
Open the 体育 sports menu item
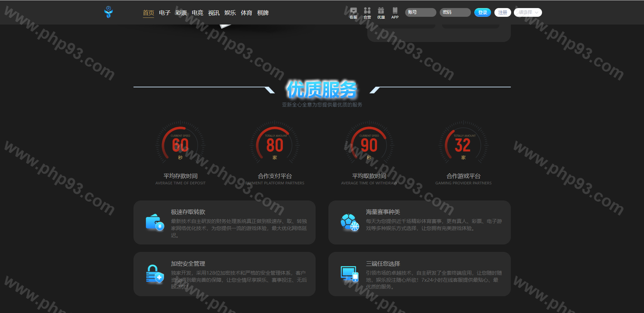tap(247, 13)
